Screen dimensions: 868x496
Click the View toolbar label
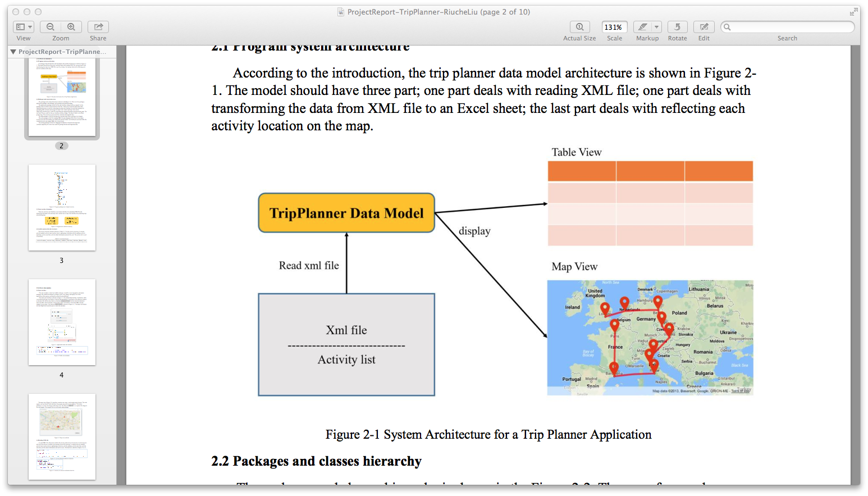coord(24,38)
